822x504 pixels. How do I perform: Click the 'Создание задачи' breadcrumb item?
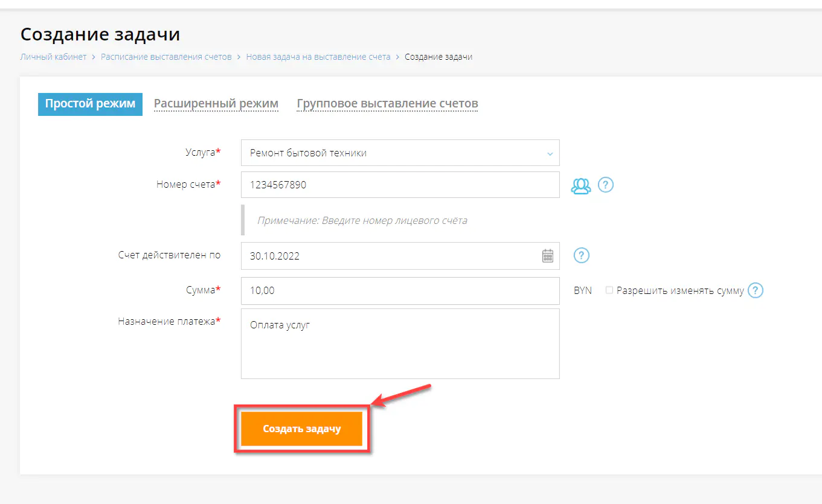(x=438, y=57)
